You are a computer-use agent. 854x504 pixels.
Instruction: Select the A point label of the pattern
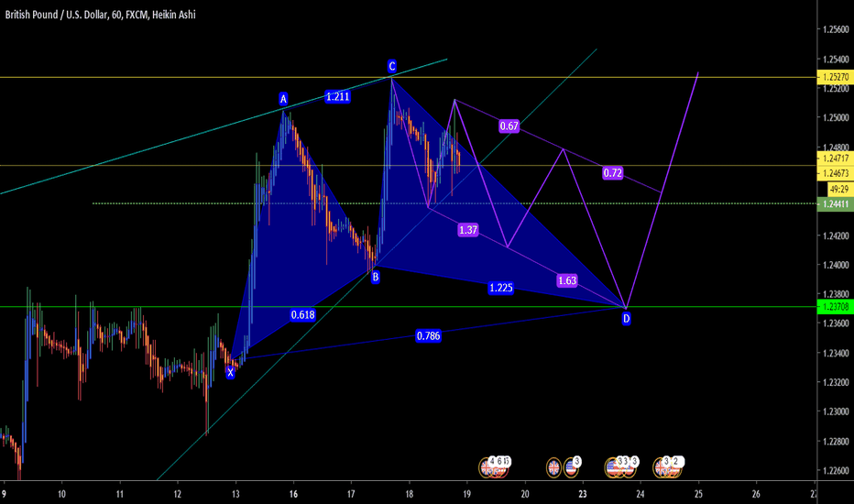(283, 99)
